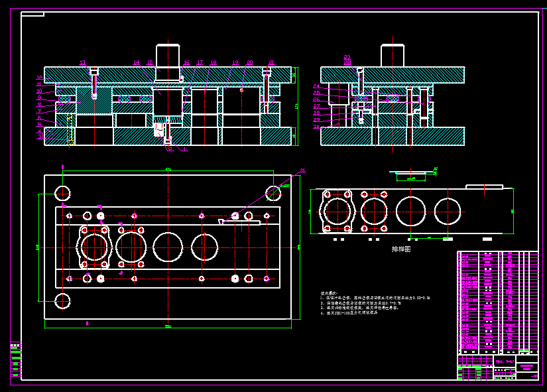Select part number label 10
This screenshot has height=392, width=547.
click(39, 91)
